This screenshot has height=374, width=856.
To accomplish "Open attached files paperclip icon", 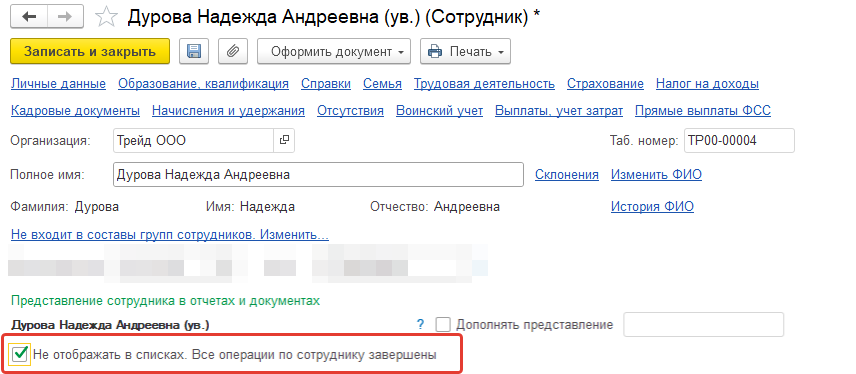I will [233, 51].
